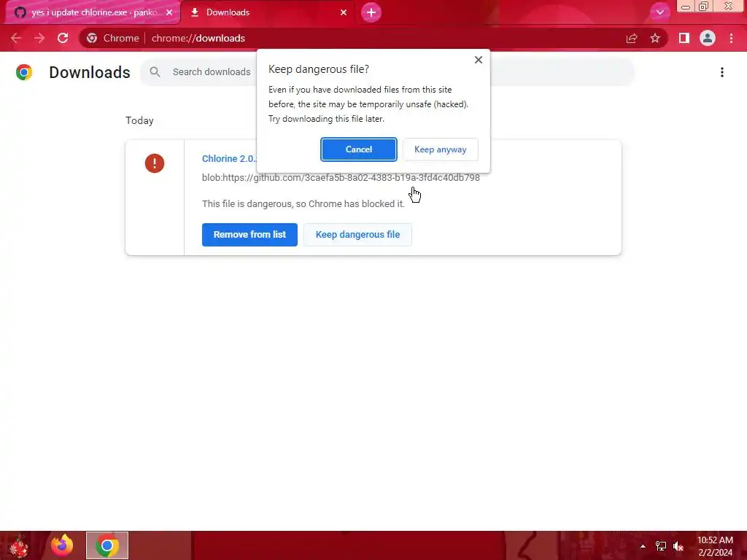
Task: Open a new tab with plus button
Action: point(371,12)
